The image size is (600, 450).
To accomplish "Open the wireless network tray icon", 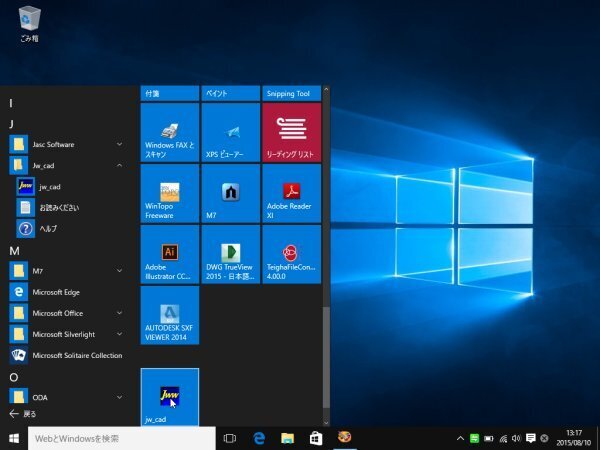I will 503,439.
